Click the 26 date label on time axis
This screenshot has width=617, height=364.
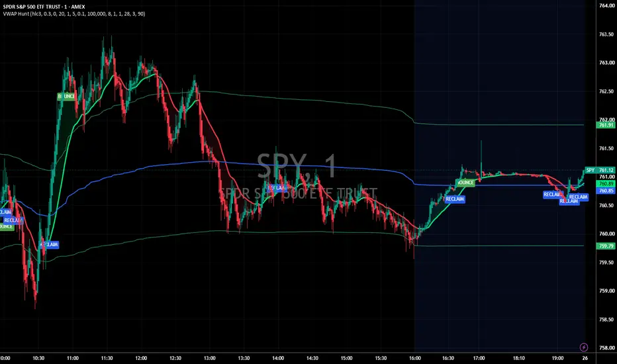pos(585,358)
